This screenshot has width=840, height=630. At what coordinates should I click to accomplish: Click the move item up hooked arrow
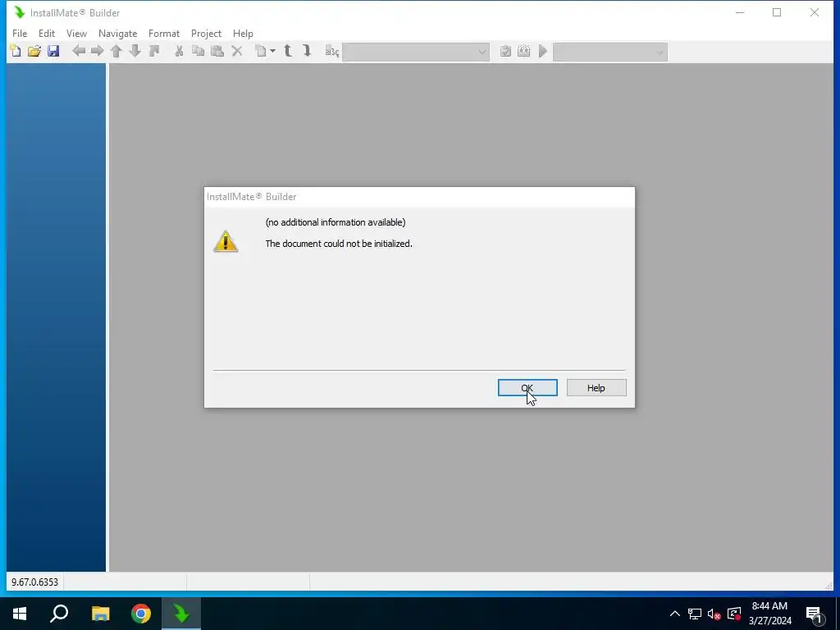pyautogui.click(x=288, y=52)
